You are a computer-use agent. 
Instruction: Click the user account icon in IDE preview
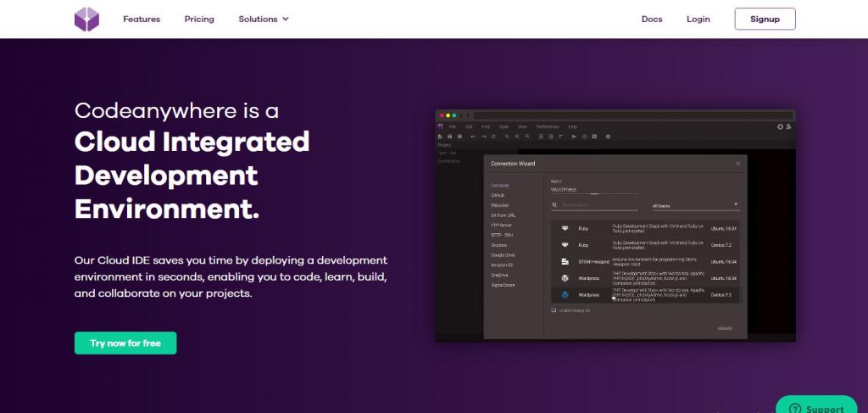click(788, 126)
